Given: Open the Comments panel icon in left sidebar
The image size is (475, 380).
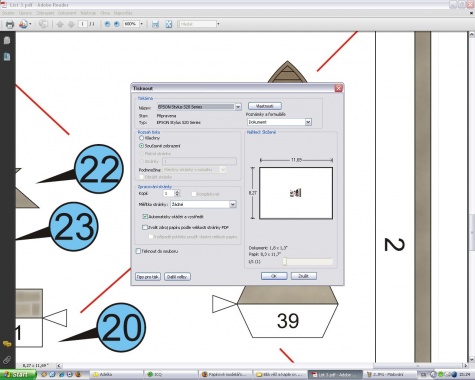Looking at the screenshot, I should tap(7, 344).
